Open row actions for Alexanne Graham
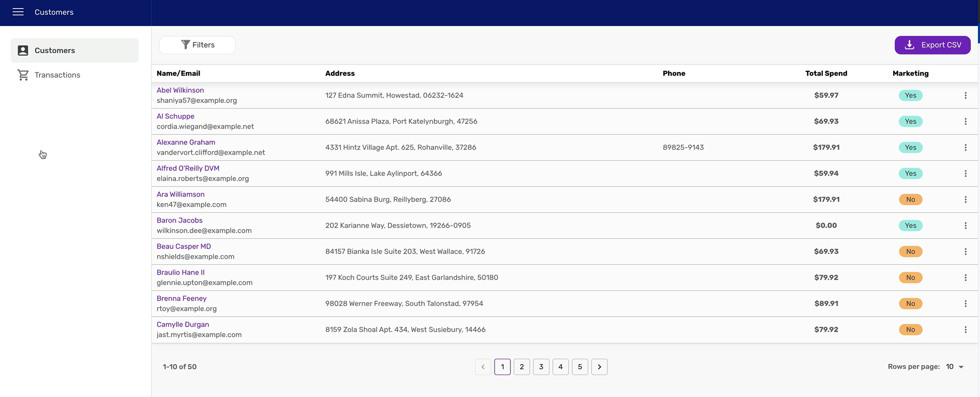The height and width of the screenshot is (397, 980). click(965, 147)
